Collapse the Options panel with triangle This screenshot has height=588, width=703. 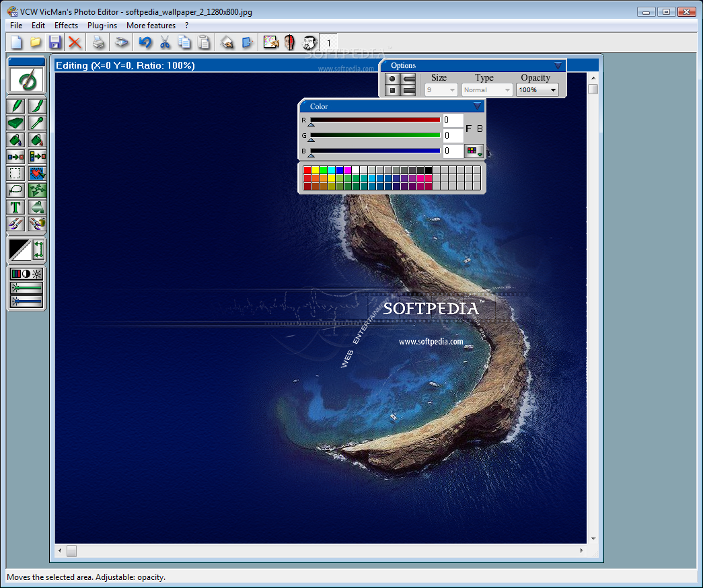click(558, 65)
